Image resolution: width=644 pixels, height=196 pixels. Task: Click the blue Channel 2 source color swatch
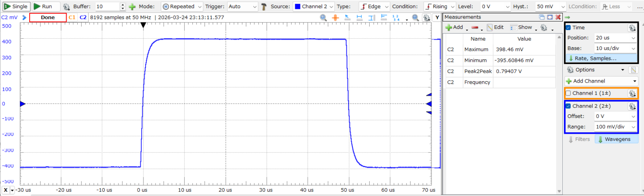click(x=298, y=7)
